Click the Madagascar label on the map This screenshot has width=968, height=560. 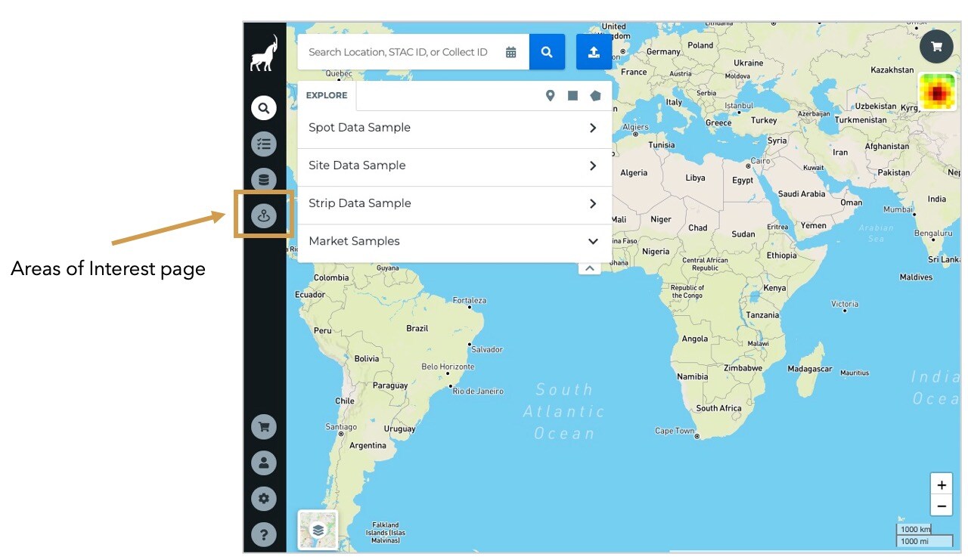pos(810,369)
